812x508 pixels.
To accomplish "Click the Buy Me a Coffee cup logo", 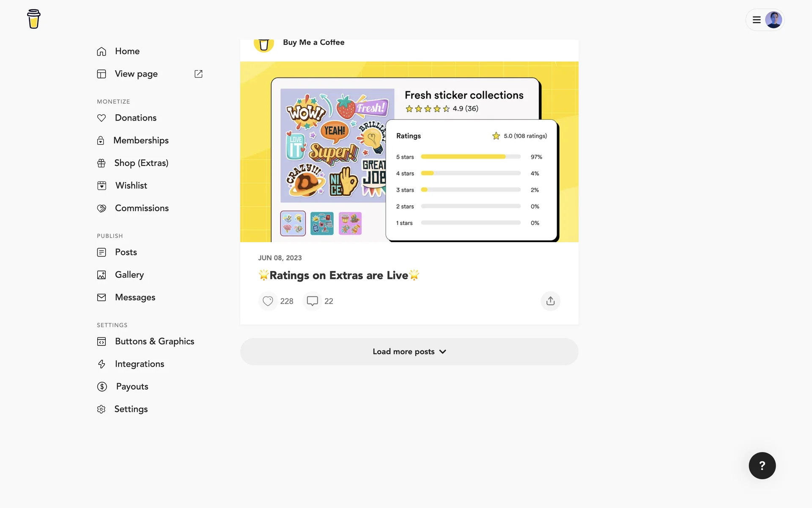I will coord(33,19).
